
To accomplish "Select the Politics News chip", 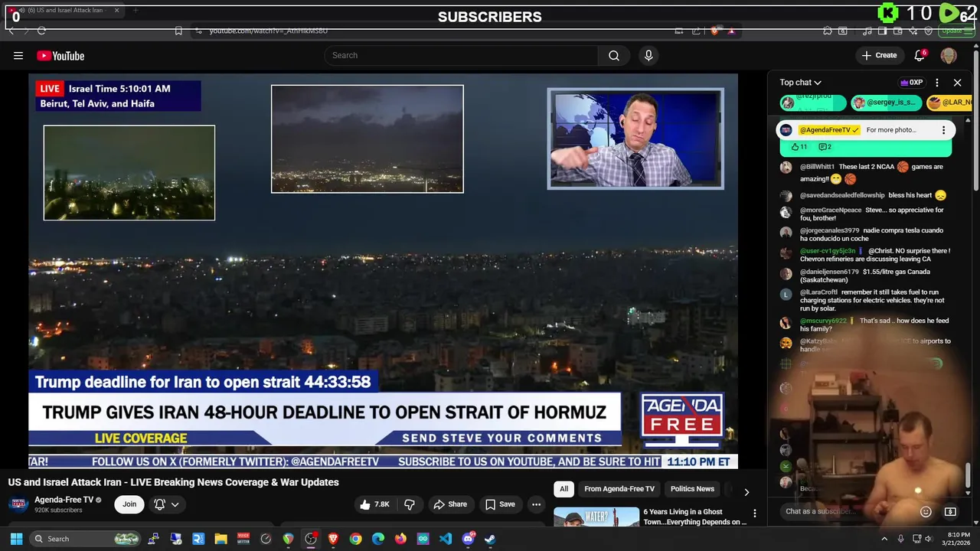I will coord(692,489).
